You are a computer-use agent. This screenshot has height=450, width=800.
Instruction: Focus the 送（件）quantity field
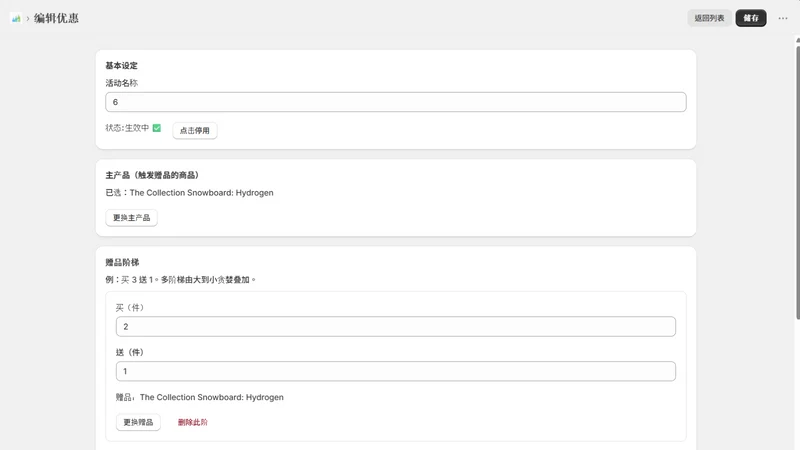(395, 371)
